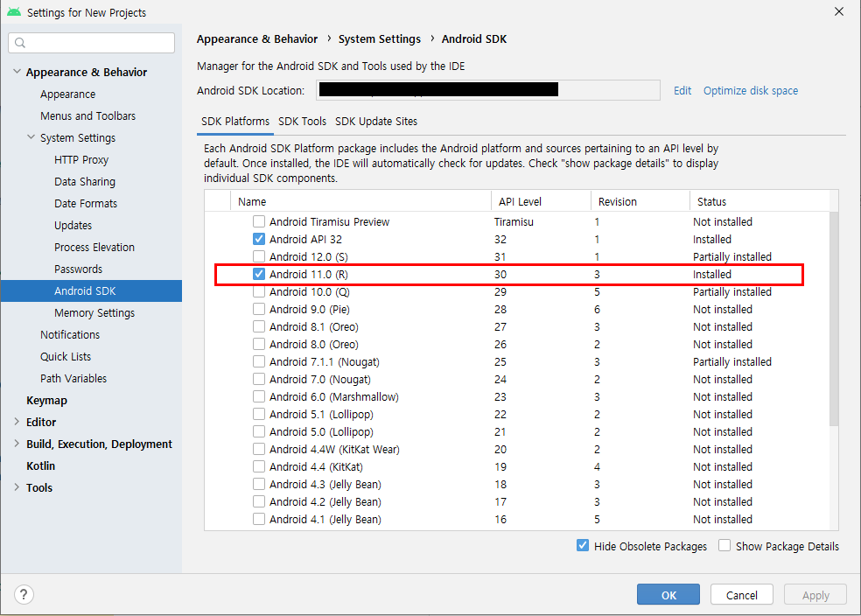Check the Android 6.0 (Marshmallow) checkbox
This screenshot has width=861, height=616.
259,397
